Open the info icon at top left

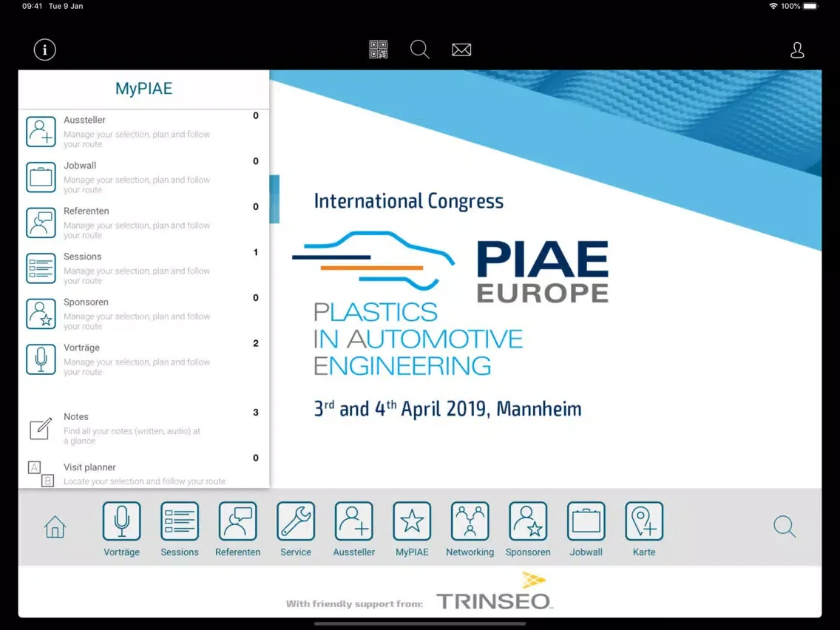pos(44,50)
